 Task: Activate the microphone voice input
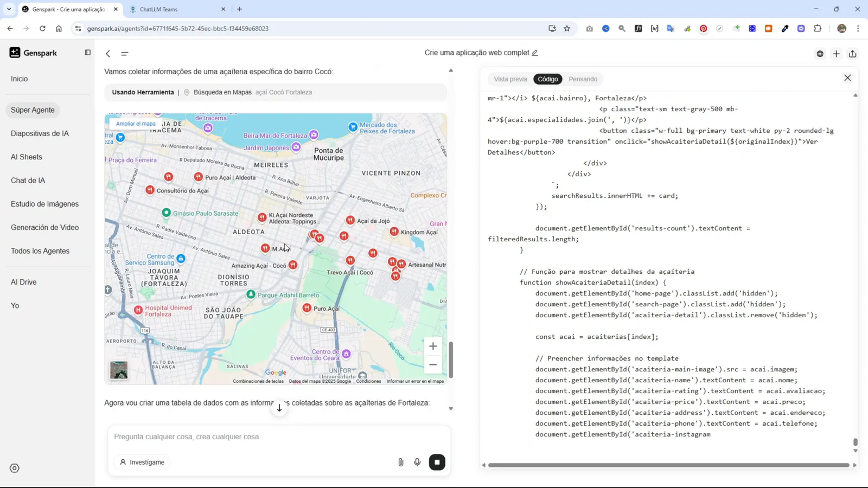click(x=417, y=461)
